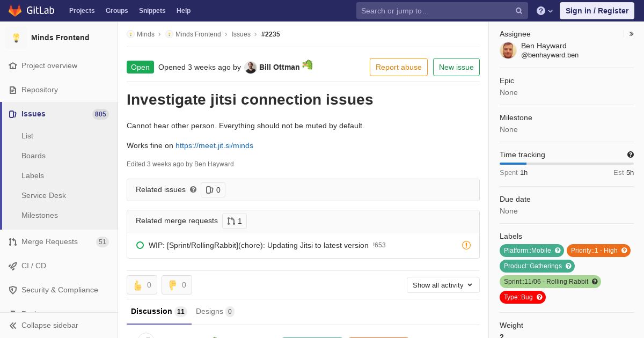The height and width of the screenshot is (338, 644).
Task: Click the Platform::Mobile label
Action: click(x=532, y=251)
